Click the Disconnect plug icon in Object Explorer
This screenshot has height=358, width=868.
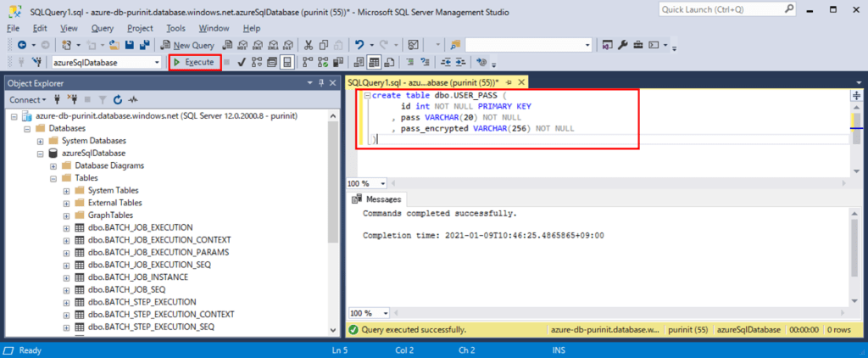[x=72, y=100]
